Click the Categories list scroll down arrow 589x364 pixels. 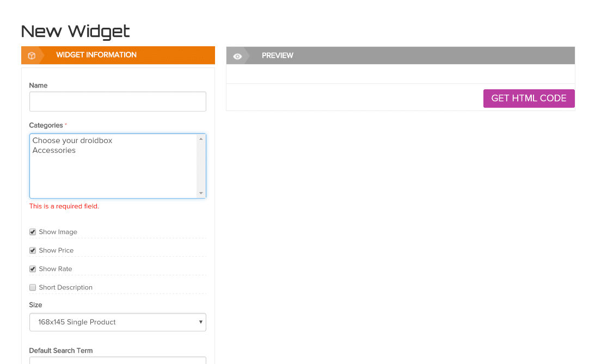[201, 193]
